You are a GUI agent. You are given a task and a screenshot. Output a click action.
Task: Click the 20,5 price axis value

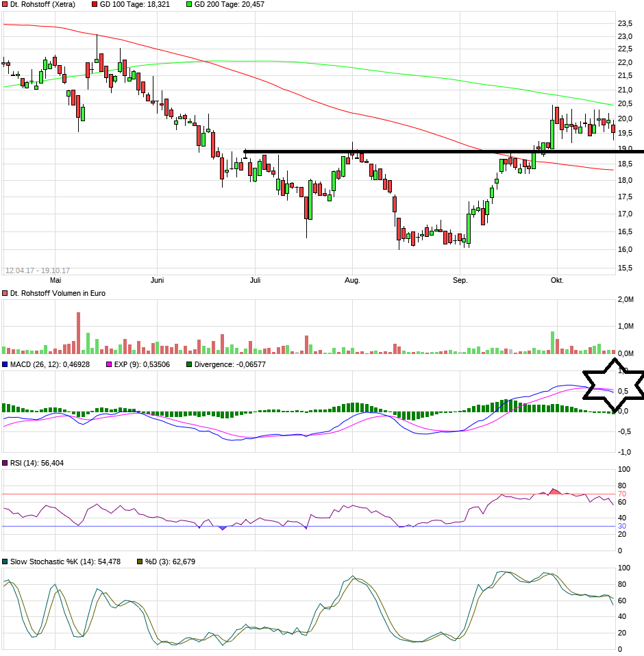626,104
